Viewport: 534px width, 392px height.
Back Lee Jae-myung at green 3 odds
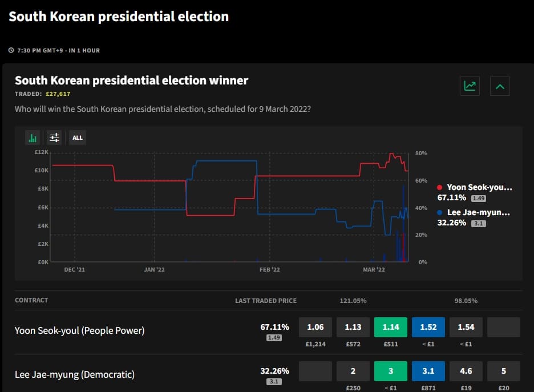[x=390, y=371]
